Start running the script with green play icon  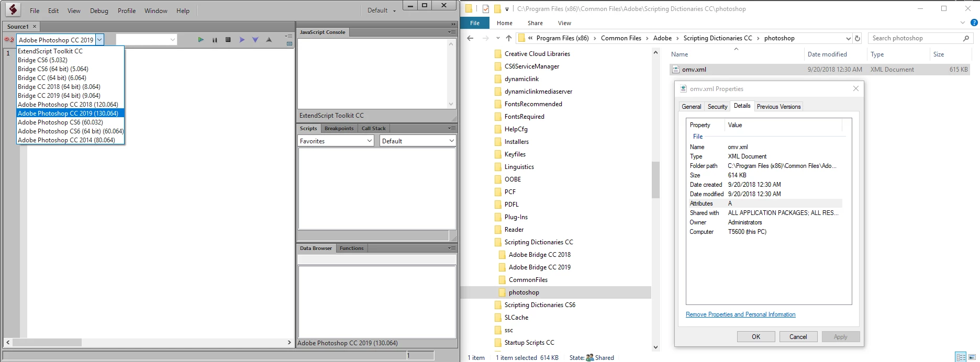pyautogui.click(x=201, y=39)
